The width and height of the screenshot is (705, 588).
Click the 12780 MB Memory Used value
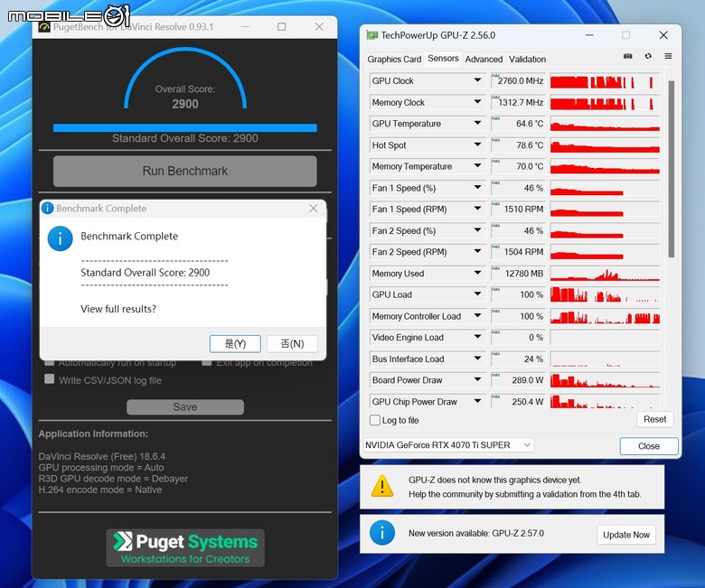[518, 273]
